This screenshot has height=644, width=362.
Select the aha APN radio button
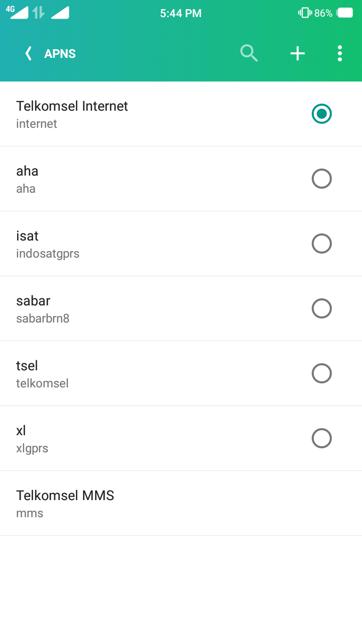[x=322, y=179]
